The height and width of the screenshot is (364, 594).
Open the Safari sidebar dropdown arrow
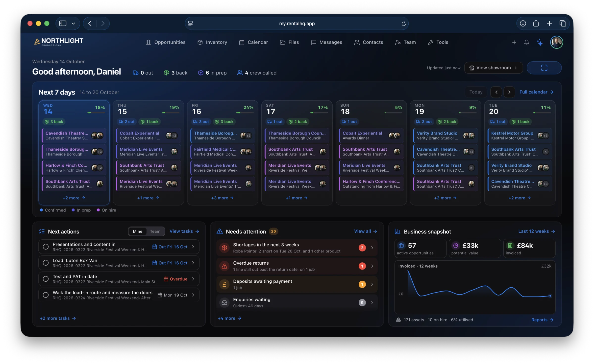[73, 23]
